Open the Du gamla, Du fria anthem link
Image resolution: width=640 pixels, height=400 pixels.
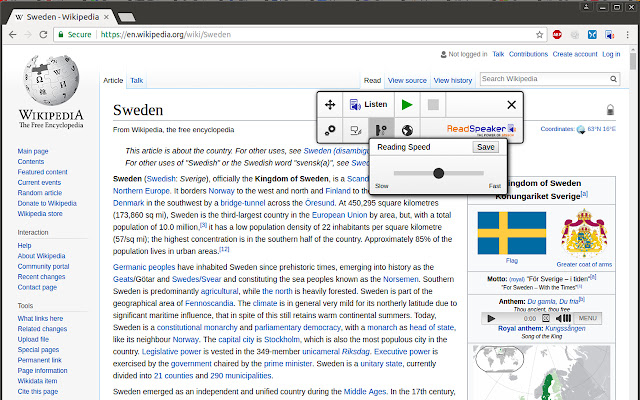pos(553,302)
